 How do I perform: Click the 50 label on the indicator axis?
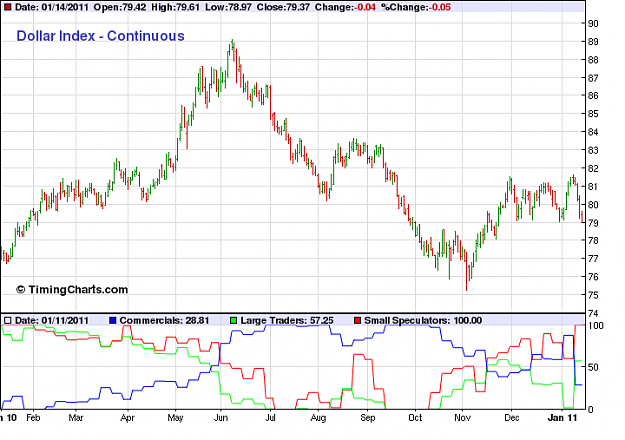[x=593, y=367]
